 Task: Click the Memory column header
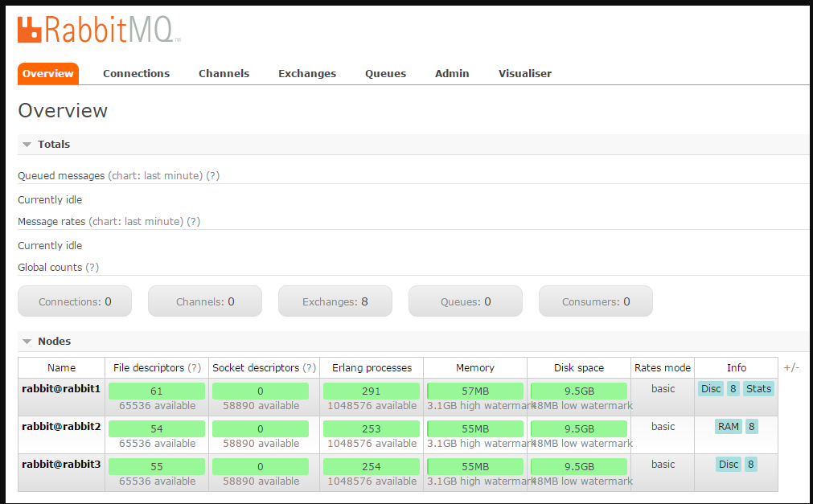pyautogui.click(x=475, y=367)
